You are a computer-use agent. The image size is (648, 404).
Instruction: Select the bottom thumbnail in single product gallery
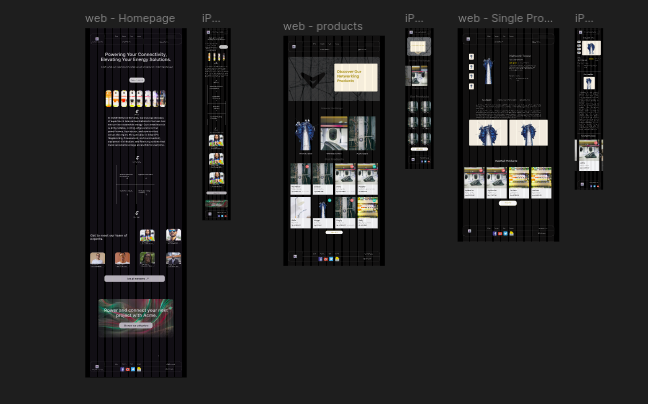click(471, 86)
